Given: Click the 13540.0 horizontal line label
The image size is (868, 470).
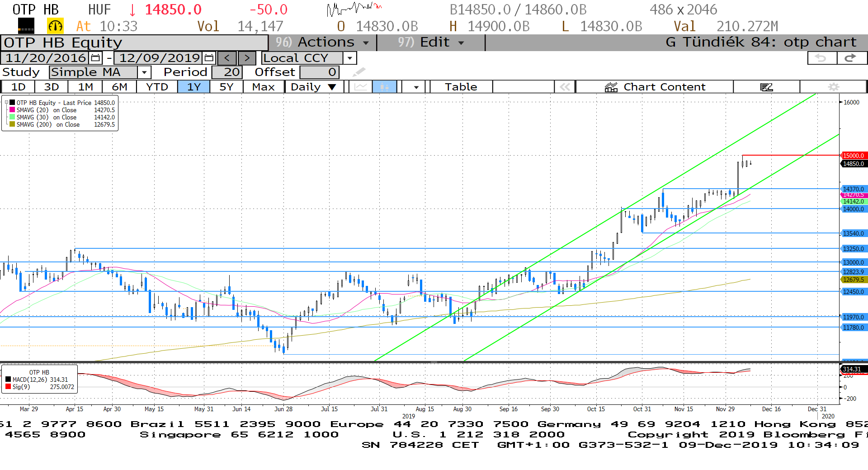Looking at the screenshot, I should tap(854, 233).
